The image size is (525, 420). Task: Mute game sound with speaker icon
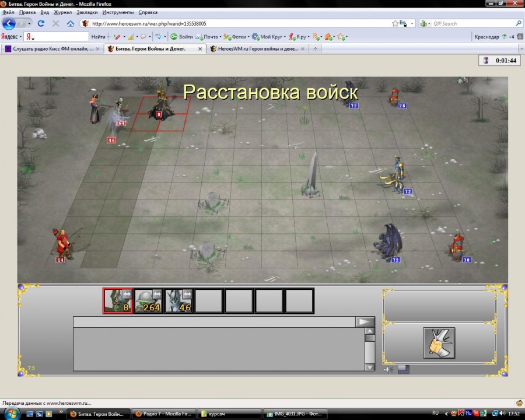(388, 370)
